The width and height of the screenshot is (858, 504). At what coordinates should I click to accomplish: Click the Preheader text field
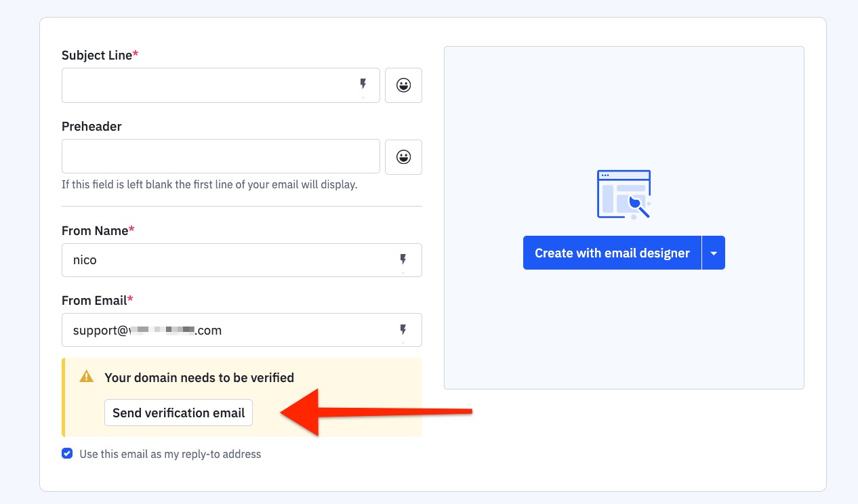(x=203, y=156)
